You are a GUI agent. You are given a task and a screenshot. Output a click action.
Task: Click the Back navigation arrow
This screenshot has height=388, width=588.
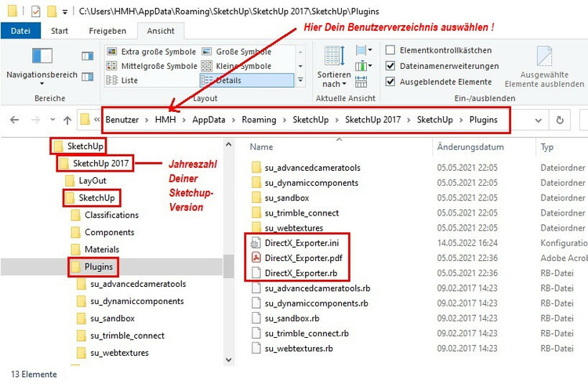click(x=15, y=120)
